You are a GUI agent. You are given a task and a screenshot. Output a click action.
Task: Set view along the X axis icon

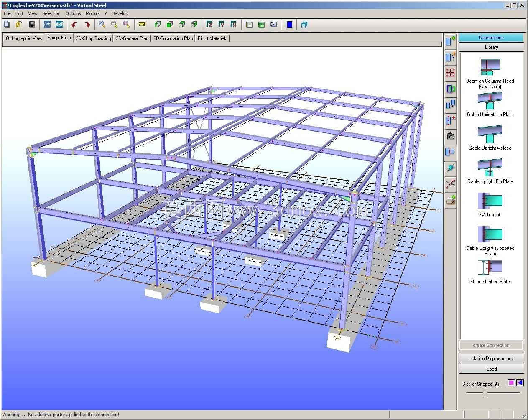[234, 25]
